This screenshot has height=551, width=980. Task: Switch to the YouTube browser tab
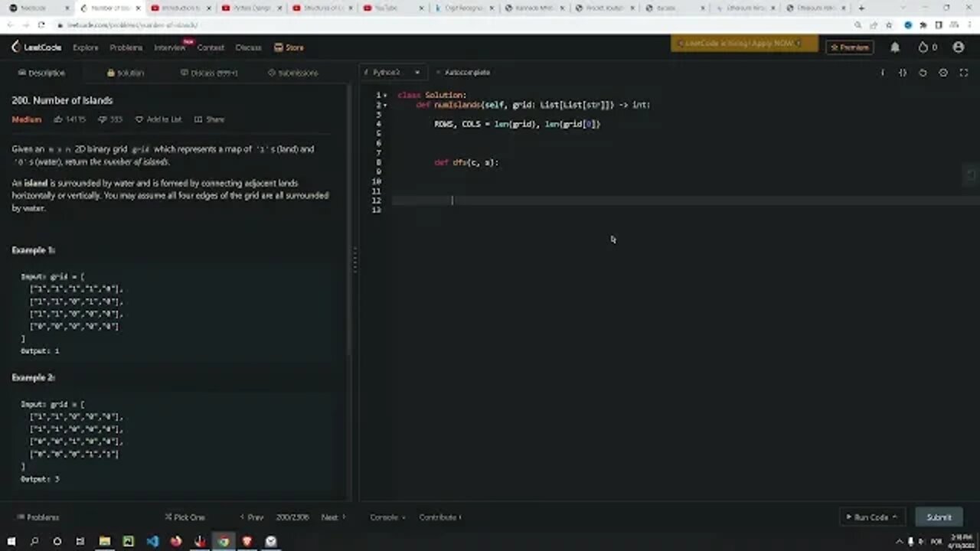coord(392,8)
